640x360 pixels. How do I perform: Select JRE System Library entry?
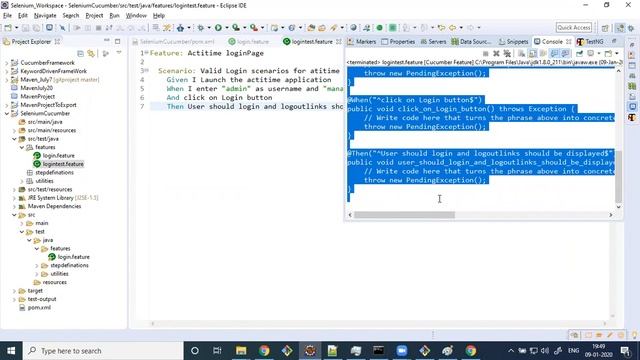click(58, 198)
